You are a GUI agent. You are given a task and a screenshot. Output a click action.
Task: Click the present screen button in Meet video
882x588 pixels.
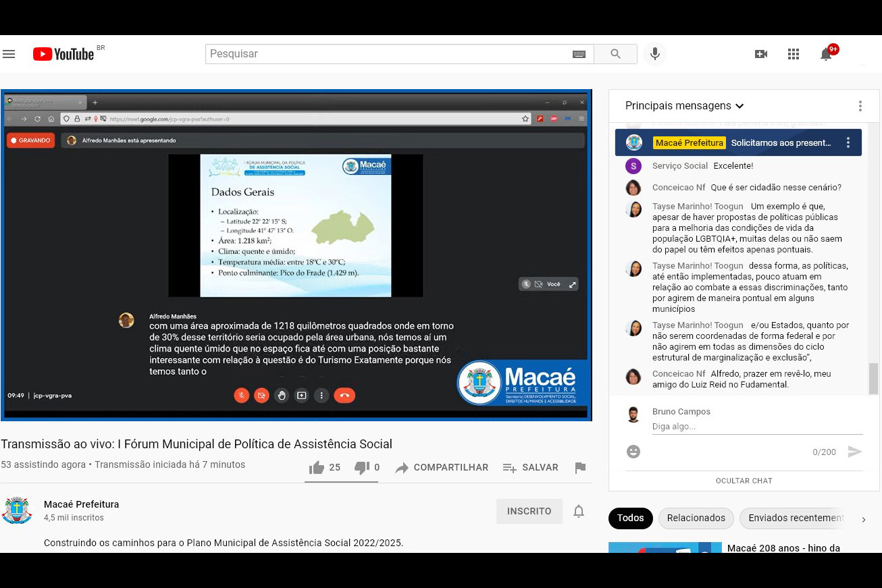[x=302, y=396]
